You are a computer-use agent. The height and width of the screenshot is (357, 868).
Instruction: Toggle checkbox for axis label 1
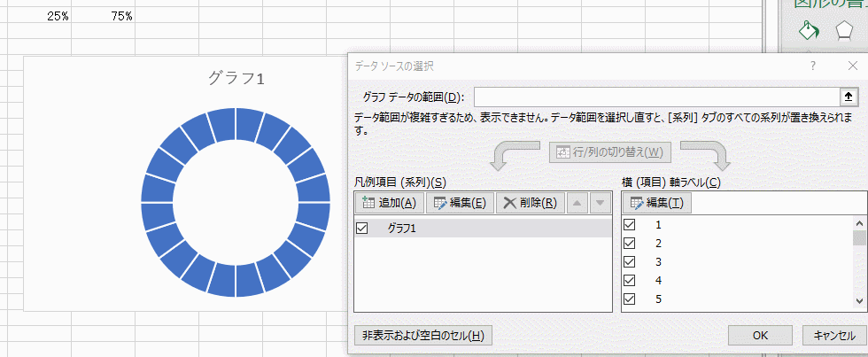[630, 225]
